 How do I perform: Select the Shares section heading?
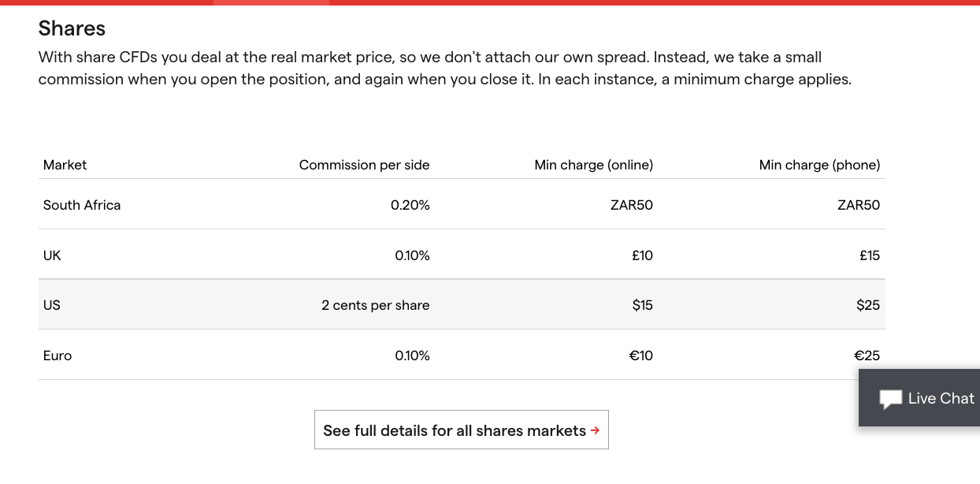(72, 28)
